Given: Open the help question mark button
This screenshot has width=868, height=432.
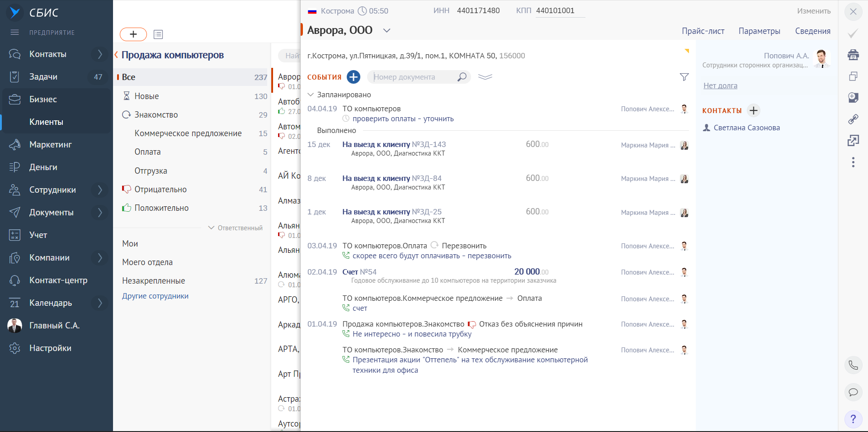Looking at the screenshot, I should (x=853, y=419).
